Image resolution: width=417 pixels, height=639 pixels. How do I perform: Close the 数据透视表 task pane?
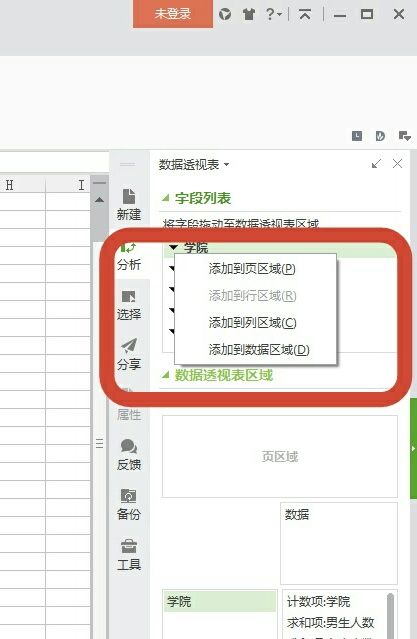click(397, 164)
